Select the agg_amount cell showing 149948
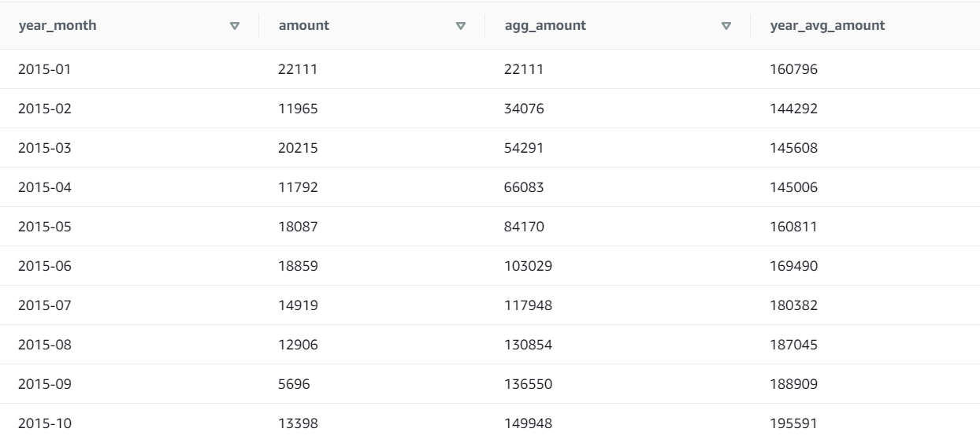This screenshot has width=980, height=436. tap(528, 423)
